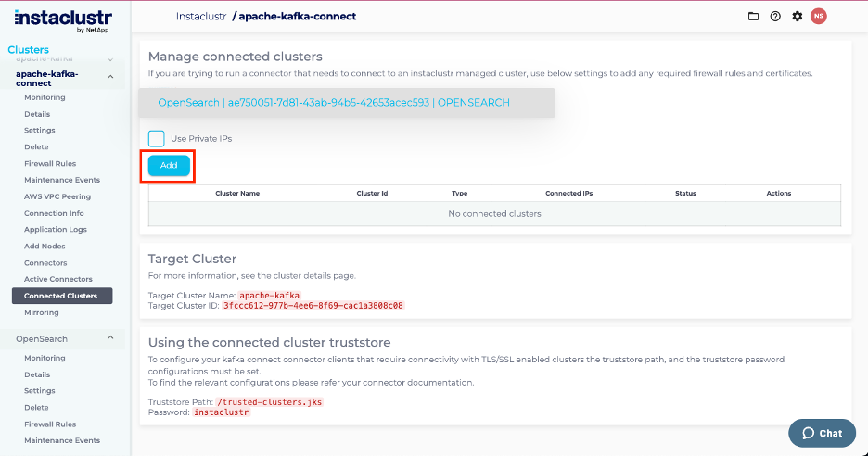Screen dimensions: 868x456
Task: Click the help question mark icon
Action: [x=775, y=16]
